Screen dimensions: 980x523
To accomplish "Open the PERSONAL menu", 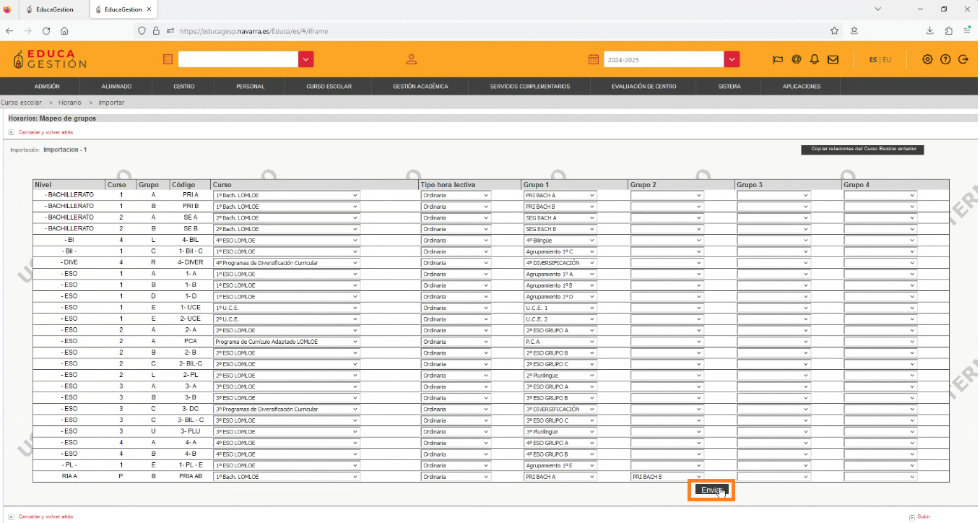I will [250, 87].
